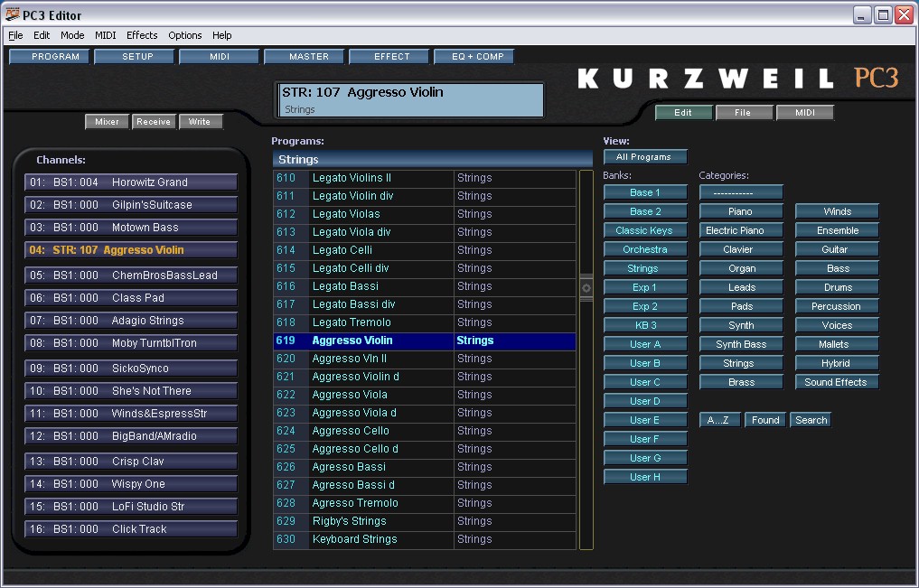The image size is (919, 588).
Task: Filter by Organ category
Action: 741,268
